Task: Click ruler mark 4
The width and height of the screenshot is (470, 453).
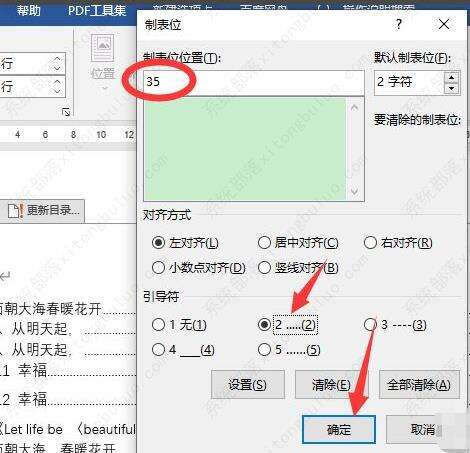Action: [18, 135]
